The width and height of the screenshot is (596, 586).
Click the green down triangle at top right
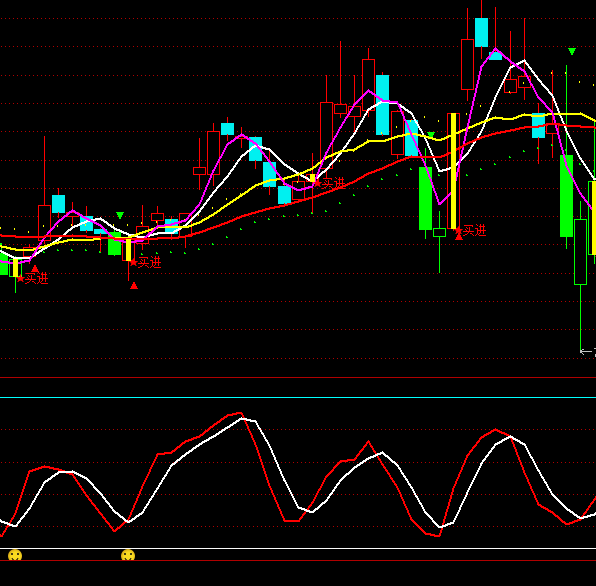tap(572, 51)
